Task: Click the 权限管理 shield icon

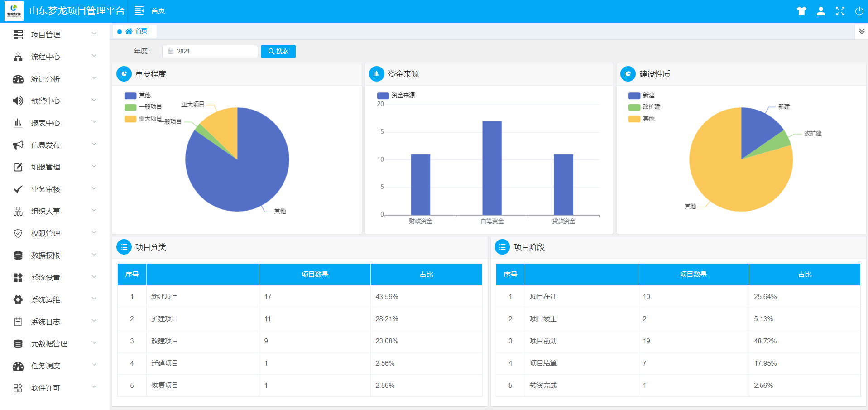Action: (x=18, y=233)
